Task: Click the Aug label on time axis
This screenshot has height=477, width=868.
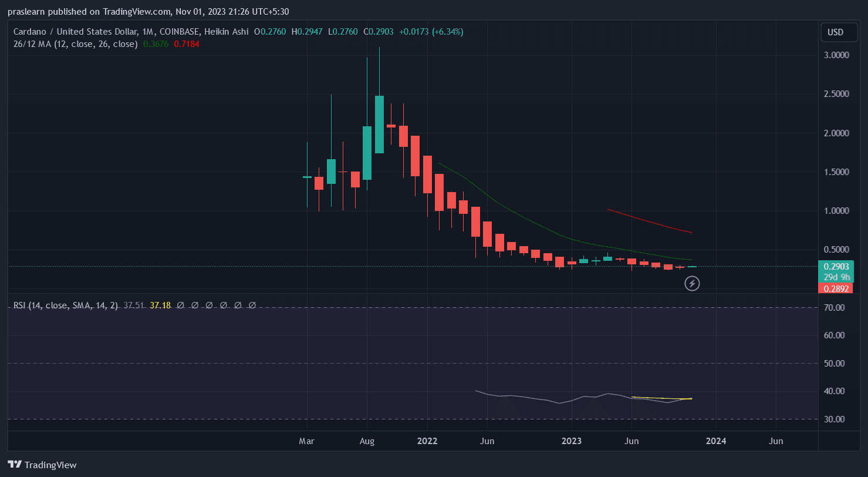Action: pyautogui.click(x=367, y=441)
